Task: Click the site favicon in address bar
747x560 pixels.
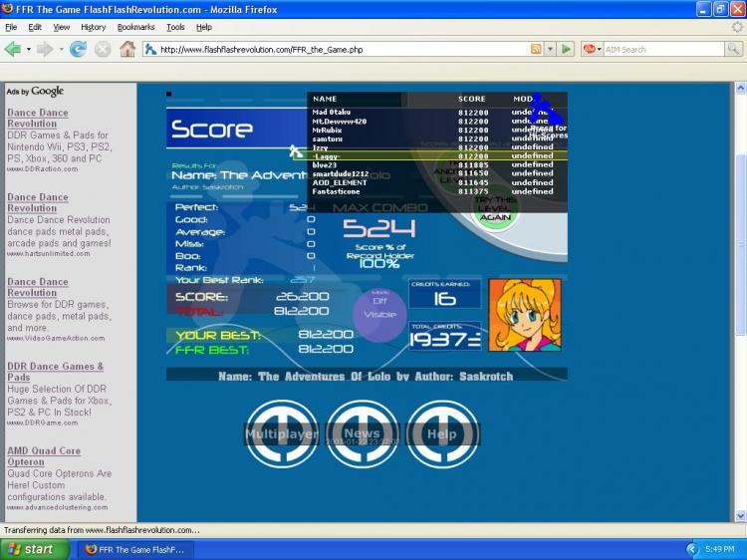Action: coord(150,49)
